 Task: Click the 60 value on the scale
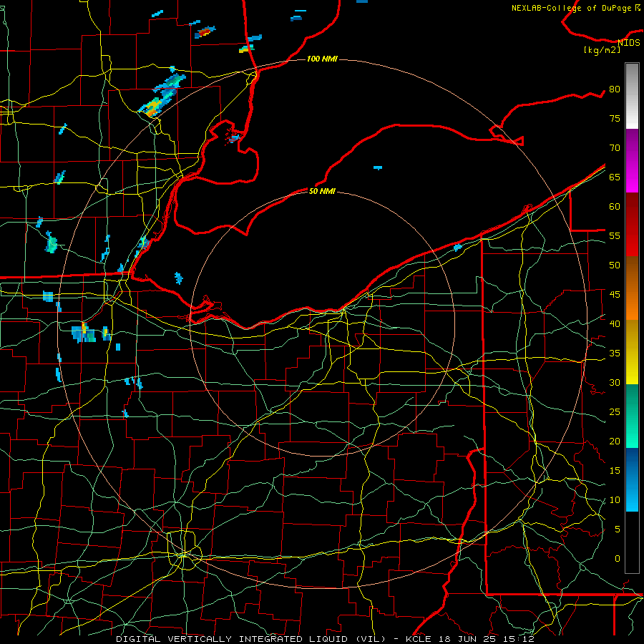tap(615, 207)
